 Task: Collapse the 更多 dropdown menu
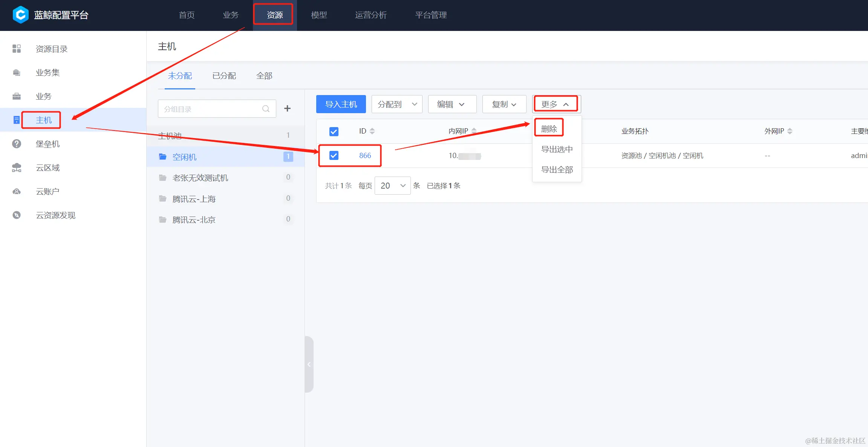(x=556, y=104)
